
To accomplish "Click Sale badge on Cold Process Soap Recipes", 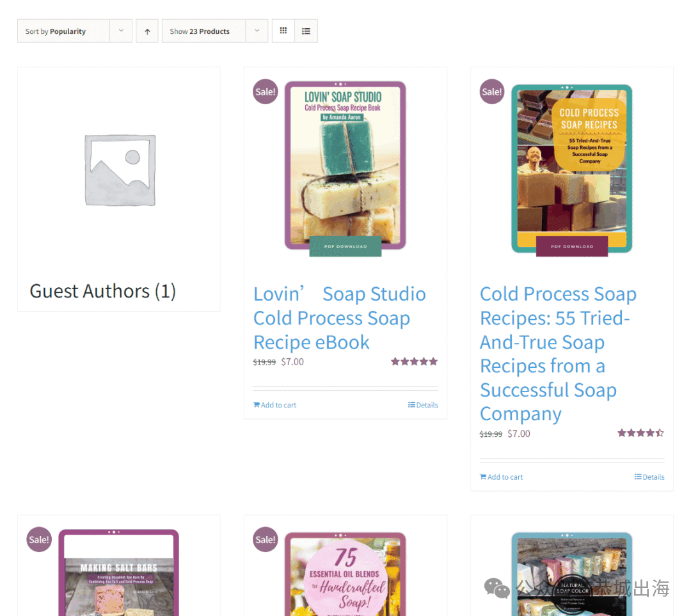I will point(492,91).
